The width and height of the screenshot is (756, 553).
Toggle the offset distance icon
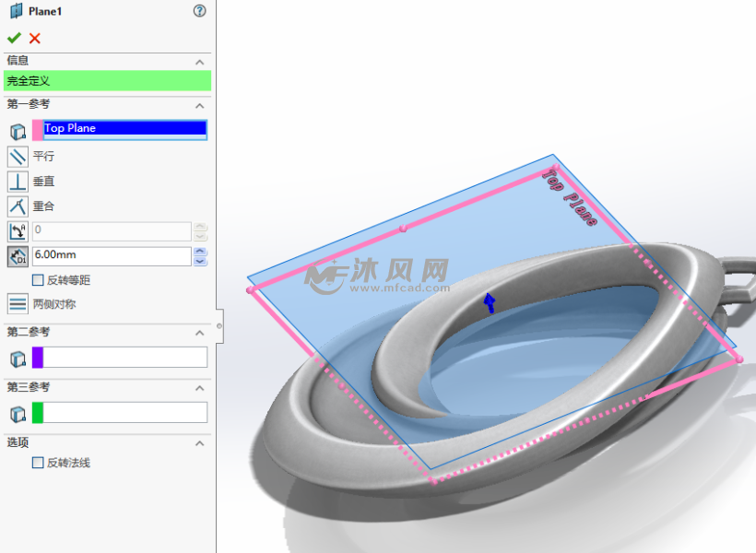click(18, 256)
